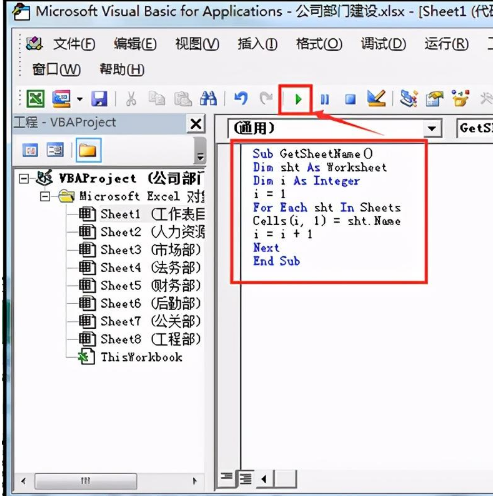Click the View Code icon in project panel

click(x=30, y=150)
